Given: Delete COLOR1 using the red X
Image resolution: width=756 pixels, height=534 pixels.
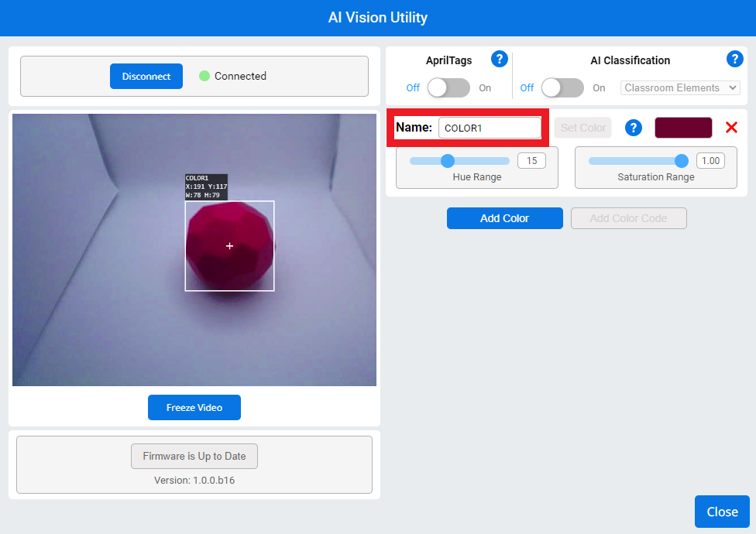Looking at the screenshot, I should [x=731, y=127].
